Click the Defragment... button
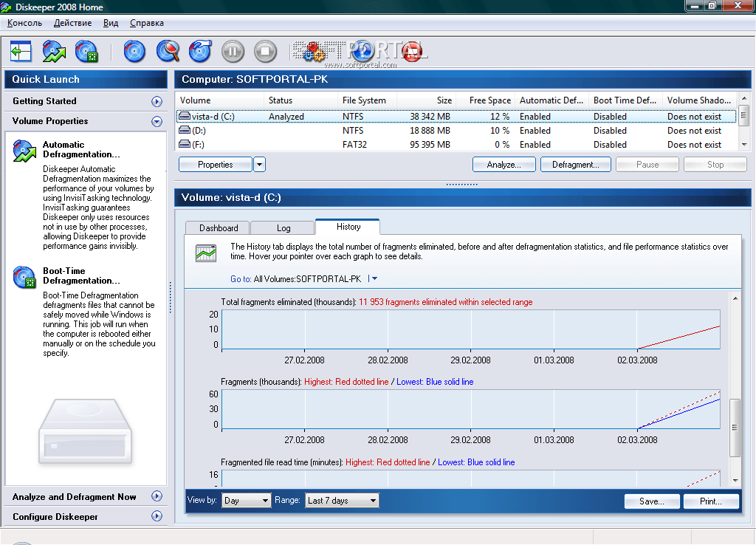 point(575,165)
